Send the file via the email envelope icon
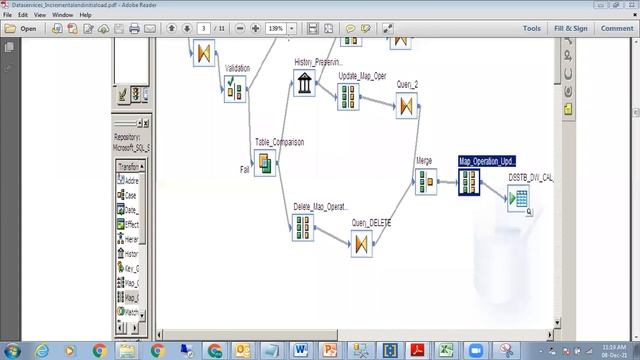 (x=150, y=29)
